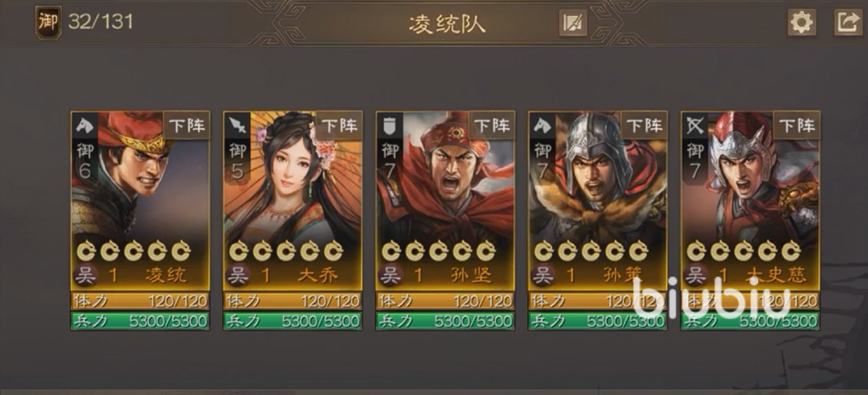Select the 大乔 portrait card
Viewport: 868px width, 395px height.
[293, 201]
